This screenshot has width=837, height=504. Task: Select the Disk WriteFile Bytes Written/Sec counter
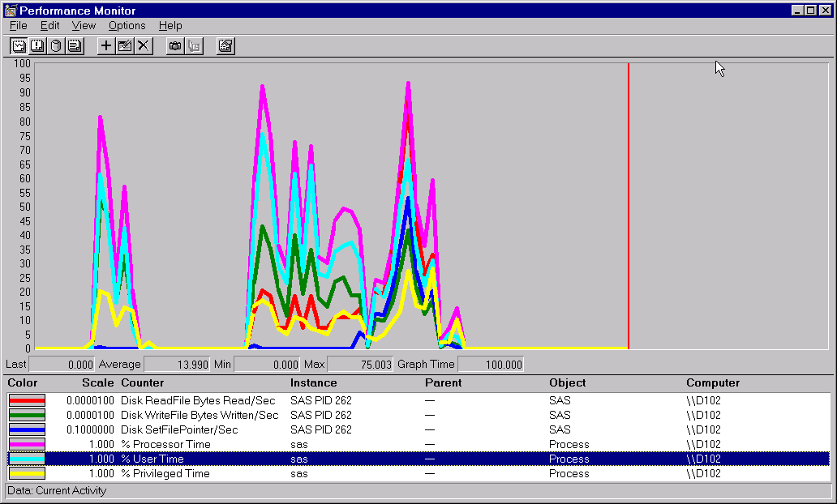point(199,415)
